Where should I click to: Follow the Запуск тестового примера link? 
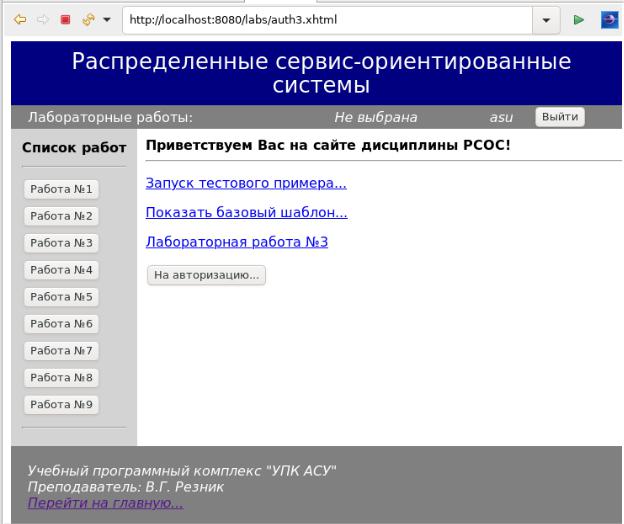point(246,183)
